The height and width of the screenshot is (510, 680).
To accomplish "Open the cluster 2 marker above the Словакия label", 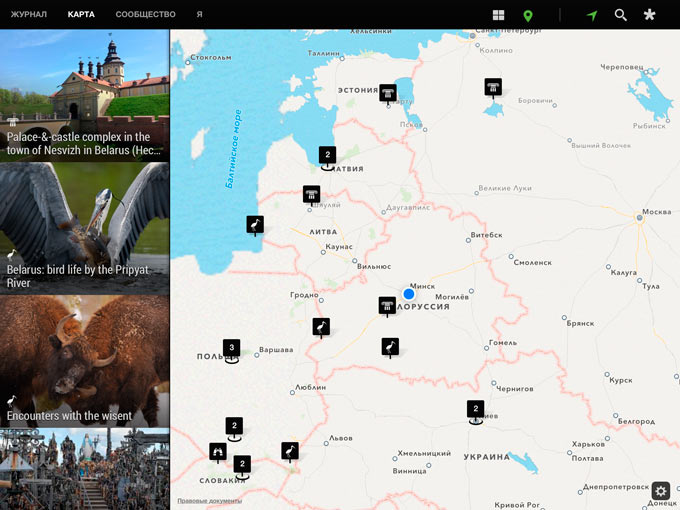I will pyautogui.click(x=242, y=466).
